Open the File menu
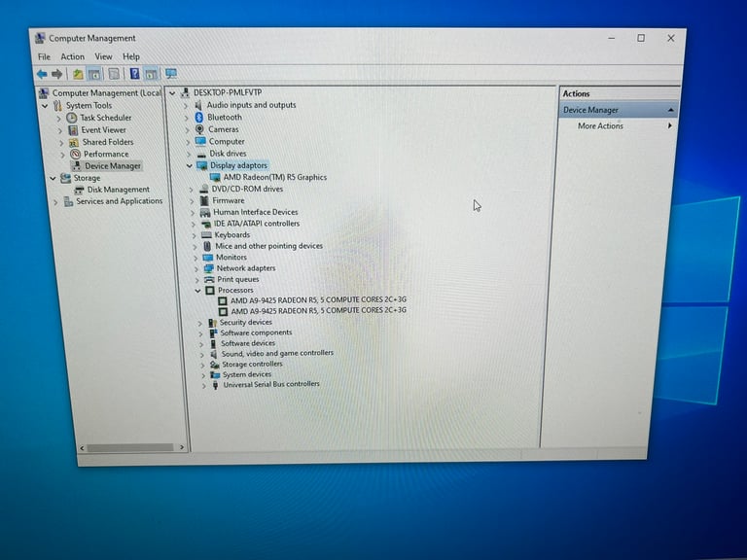The height and width of the screenshot is (560, 747). (45, 56)
